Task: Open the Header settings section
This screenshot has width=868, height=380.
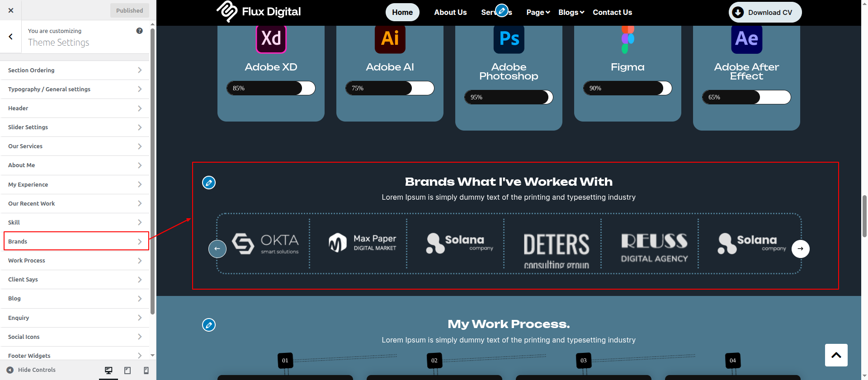Action: [75, 108]
